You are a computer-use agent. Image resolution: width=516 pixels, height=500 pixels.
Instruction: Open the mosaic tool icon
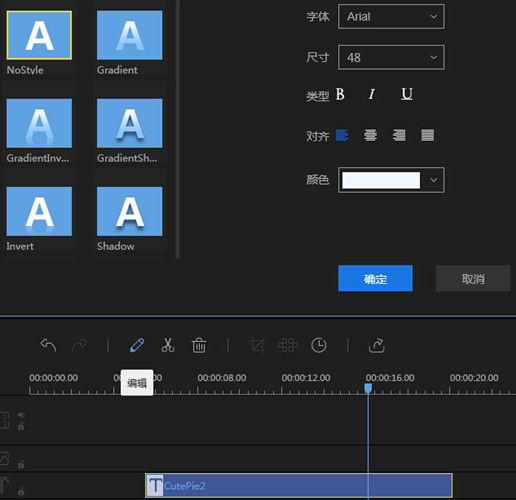tap(288, 345)
